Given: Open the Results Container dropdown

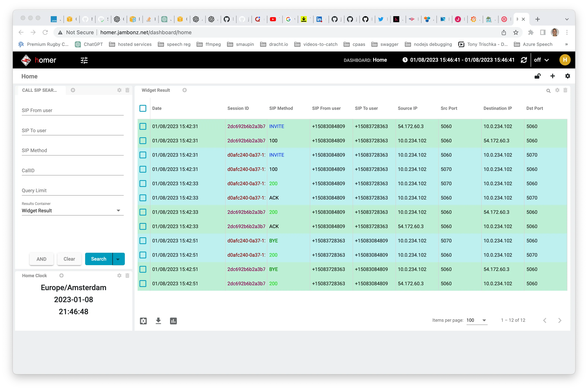Looking at the screenshot, I should [x=73, y=211].
